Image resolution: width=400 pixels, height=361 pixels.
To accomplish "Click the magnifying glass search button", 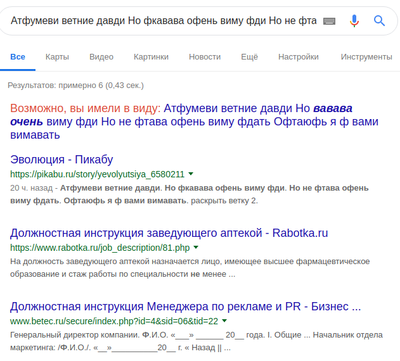I will point(379,21).
